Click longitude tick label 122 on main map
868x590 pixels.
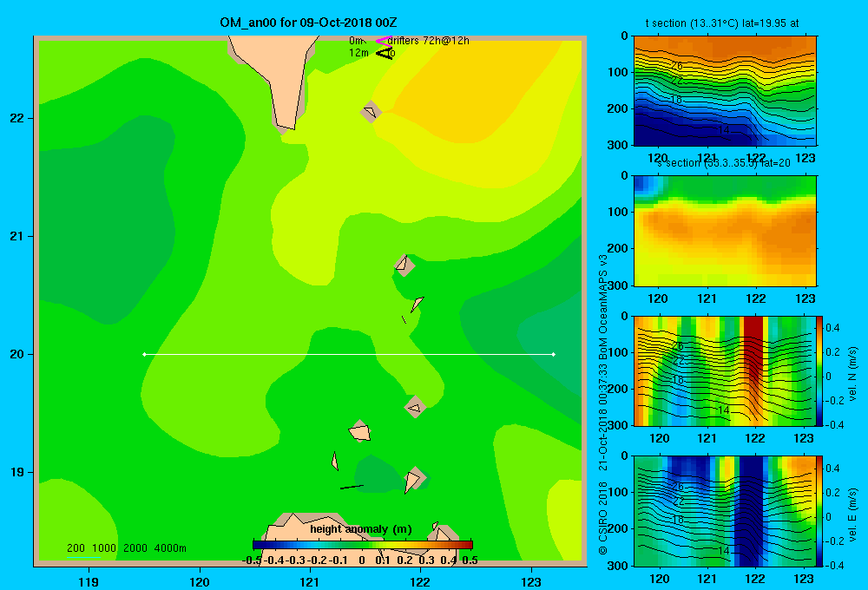(x=420, y=581)
